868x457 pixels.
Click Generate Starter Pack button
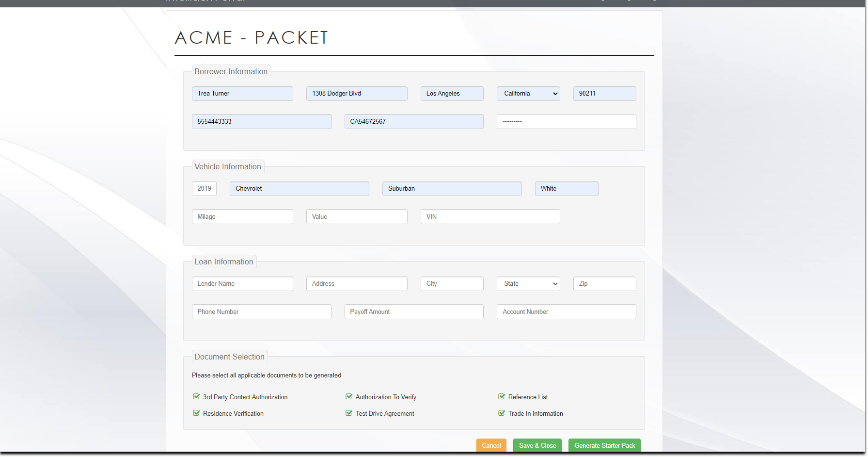pyautogui.click(x=604, y=445)
